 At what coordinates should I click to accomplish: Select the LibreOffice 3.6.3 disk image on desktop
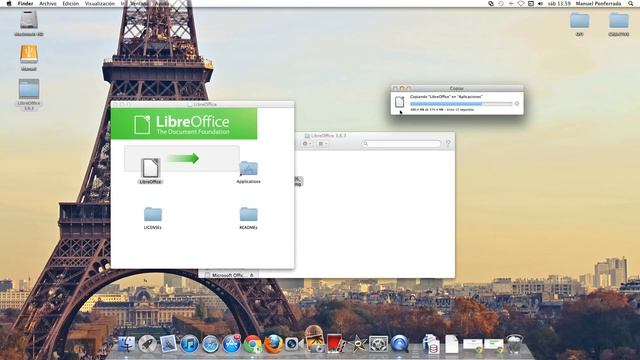(x=29, y=89)
